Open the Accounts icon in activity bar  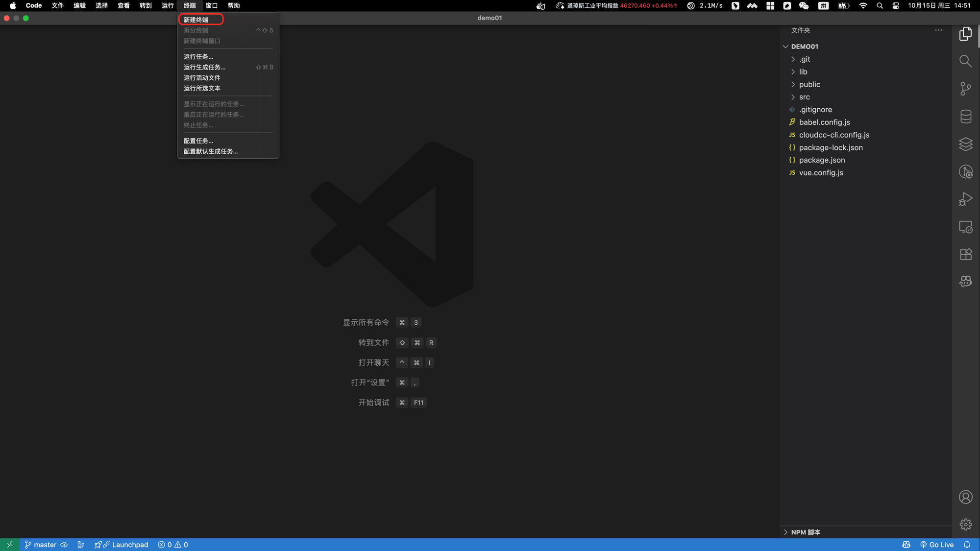[965, 497]
